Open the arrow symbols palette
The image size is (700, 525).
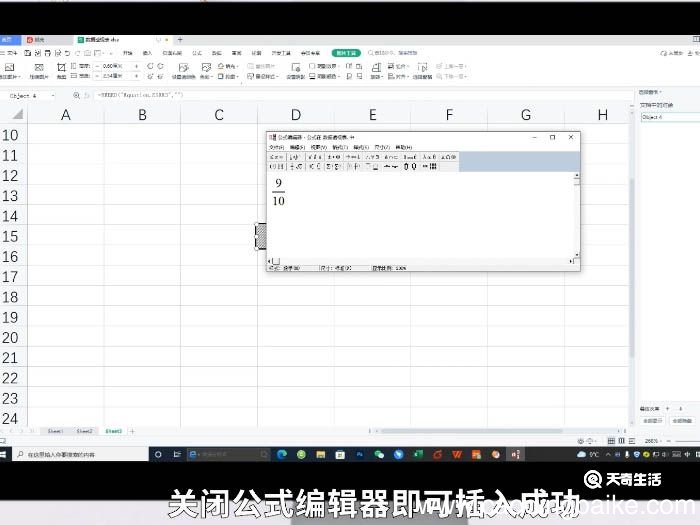pos(353,157)
